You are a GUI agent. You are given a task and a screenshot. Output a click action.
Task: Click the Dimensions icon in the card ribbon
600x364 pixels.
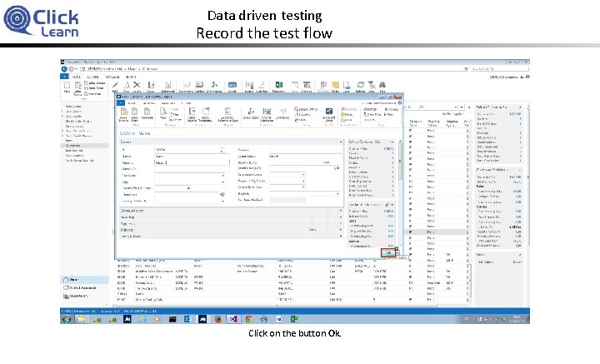point(251,113)
